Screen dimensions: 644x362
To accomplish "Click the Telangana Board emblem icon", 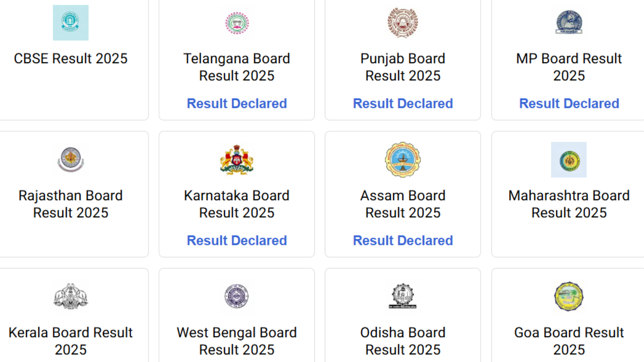I will (237, 23).
